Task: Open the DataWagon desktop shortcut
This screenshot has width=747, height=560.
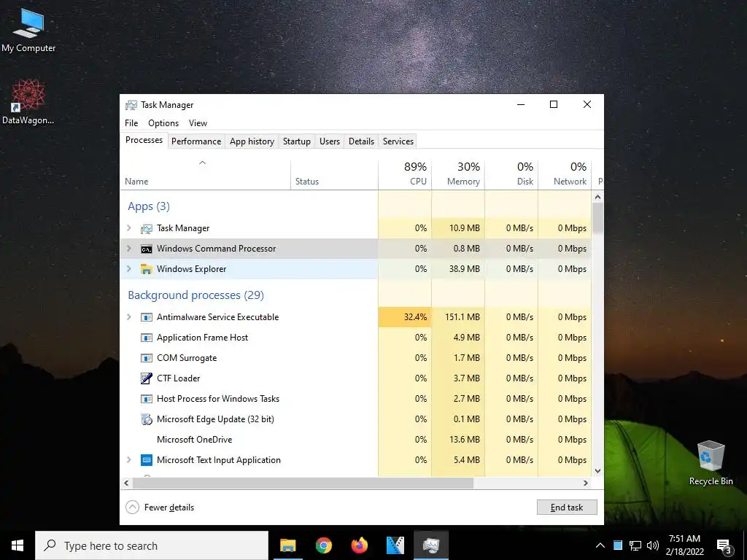Action: click(28, 102)
